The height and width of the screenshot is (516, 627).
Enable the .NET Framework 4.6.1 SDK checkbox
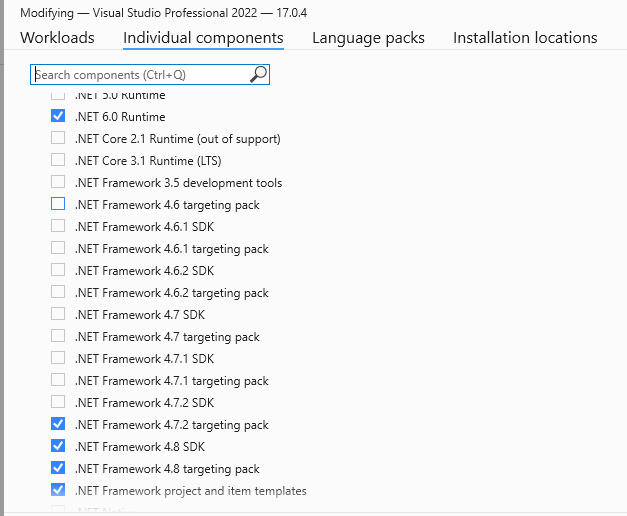coord(58,227)
